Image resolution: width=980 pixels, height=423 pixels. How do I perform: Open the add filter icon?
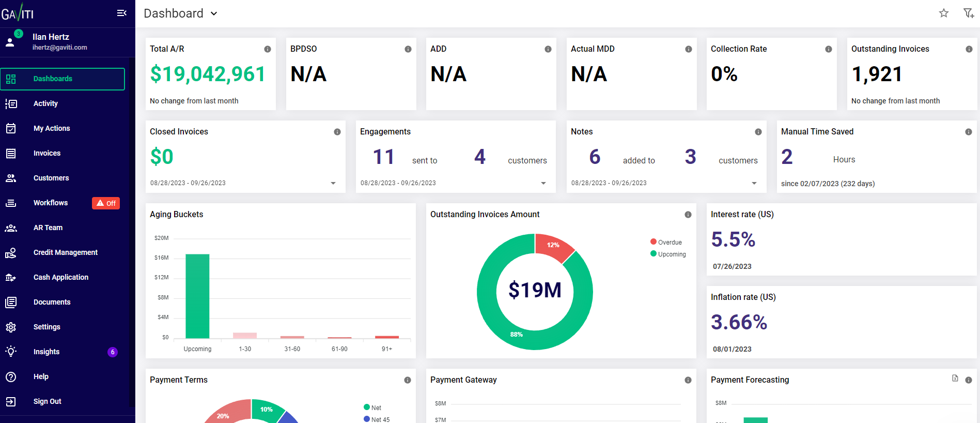968,13
